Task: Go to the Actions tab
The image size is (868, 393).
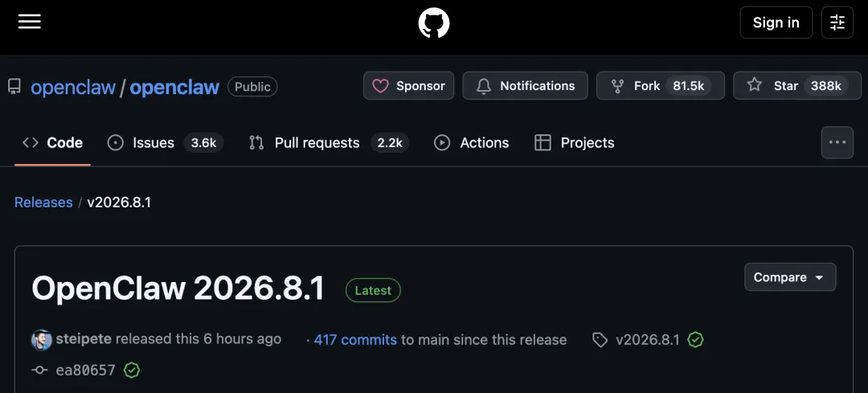Action: (x=472, y=143)
